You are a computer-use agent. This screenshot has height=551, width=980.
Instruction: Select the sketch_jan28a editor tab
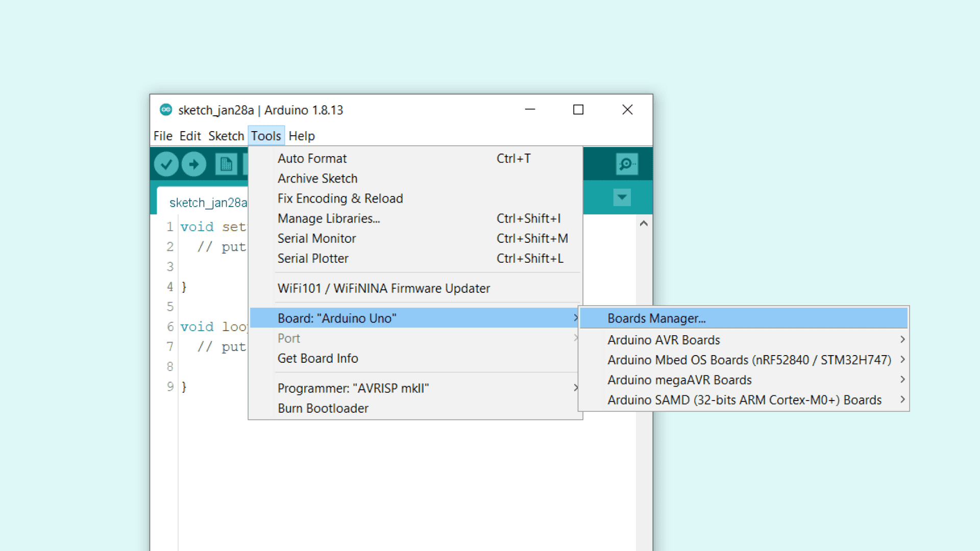click(208, 203)
